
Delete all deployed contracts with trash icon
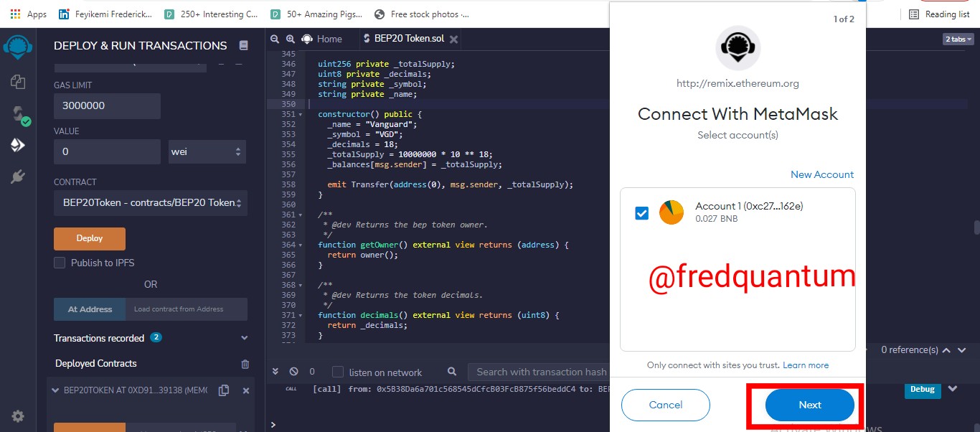tap(245, 364)
